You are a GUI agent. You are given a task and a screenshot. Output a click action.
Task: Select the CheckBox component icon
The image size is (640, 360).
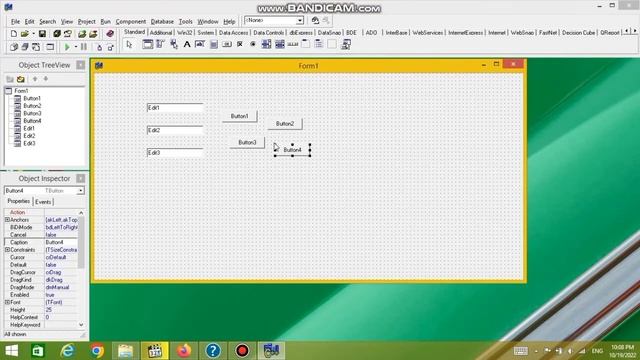pos(240,44)
